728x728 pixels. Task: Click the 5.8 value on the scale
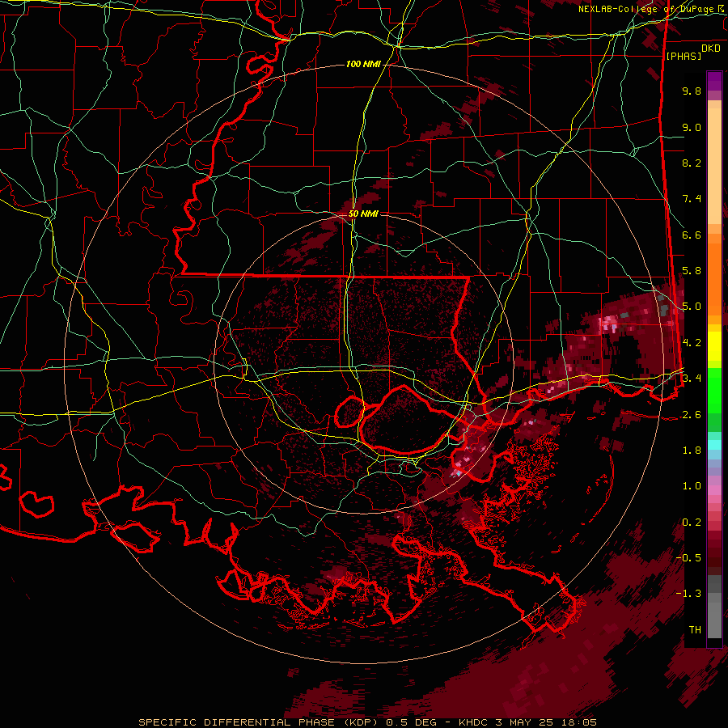pos(692,271)
